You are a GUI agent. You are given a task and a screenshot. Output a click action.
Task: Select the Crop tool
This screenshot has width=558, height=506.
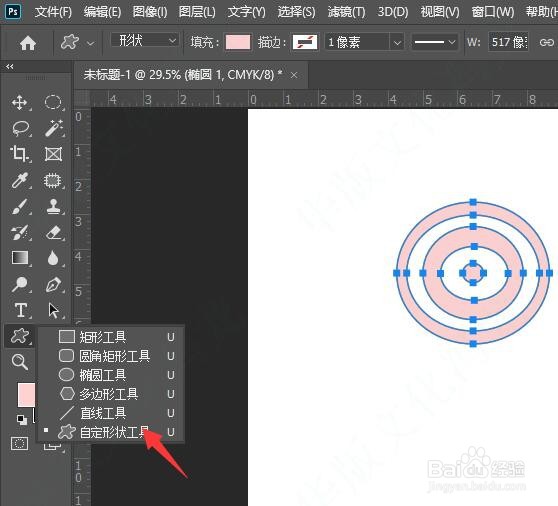tap(19, 154)
